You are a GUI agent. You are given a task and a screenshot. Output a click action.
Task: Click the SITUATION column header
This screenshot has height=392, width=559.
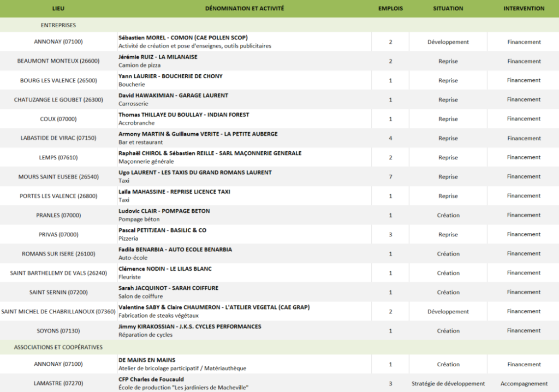[x=448, y=8]
